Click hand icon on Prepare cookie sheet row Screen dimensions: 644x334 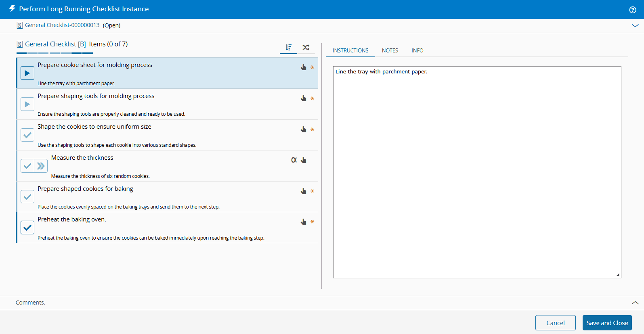pyautogui.click(x=304, y=67)
